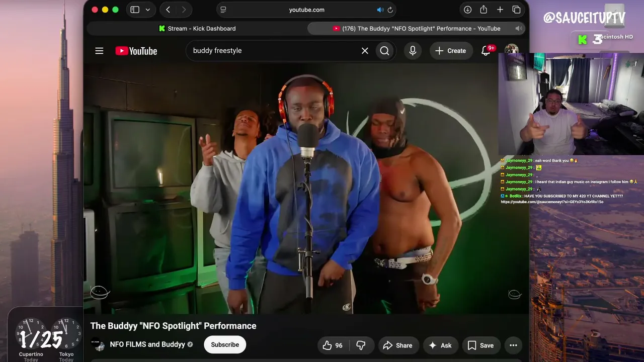
Task: Go forward in Safari
Action: [184, 10]
